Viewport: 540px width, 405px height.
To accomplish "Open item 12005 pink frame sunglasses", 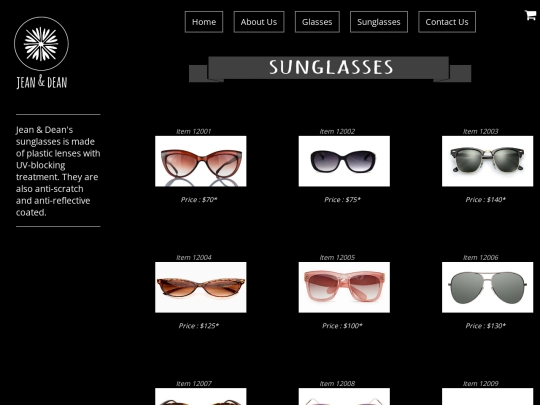I will point(344,287).
